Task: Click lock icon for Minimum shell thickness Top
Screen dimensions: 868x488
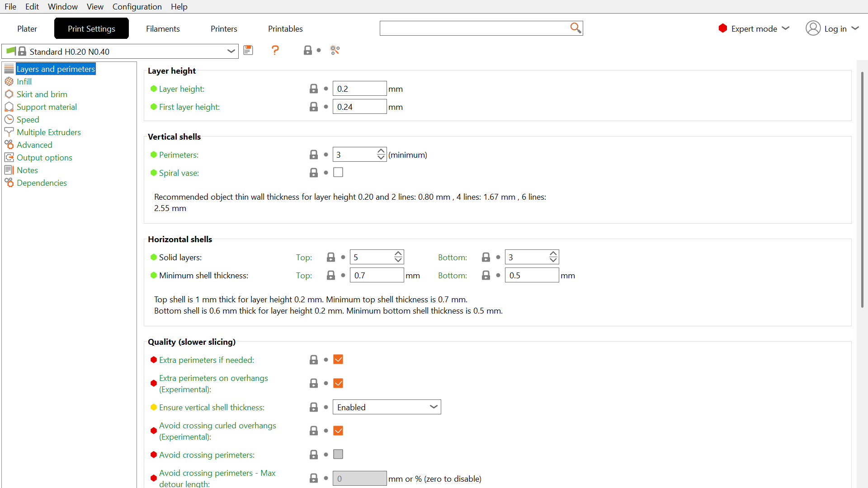Action: tap(331, 275)
